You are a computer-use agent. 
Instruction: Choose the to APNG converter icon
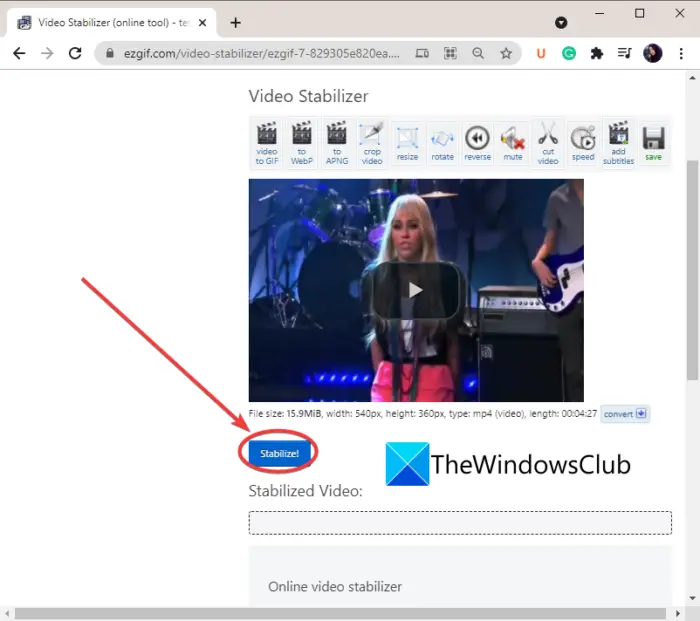337,143
